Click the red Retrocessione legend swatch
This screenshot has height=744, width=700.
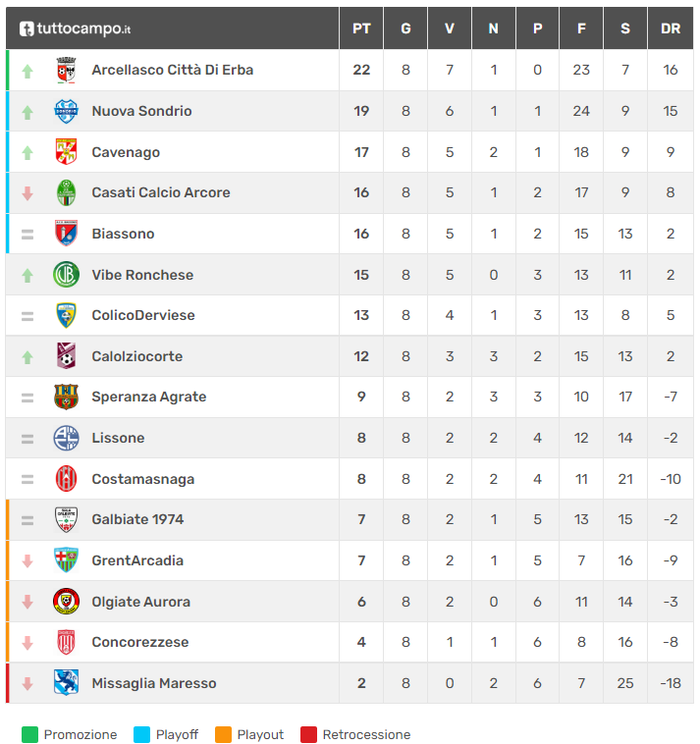pos(308,734)
